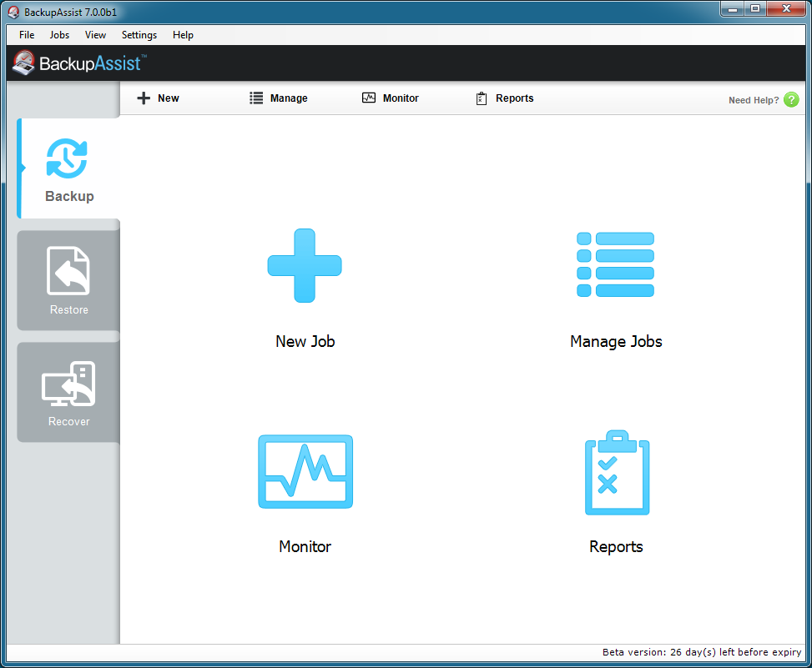Click the New Job text label
The image size is (812, 668).
[305, 341]
